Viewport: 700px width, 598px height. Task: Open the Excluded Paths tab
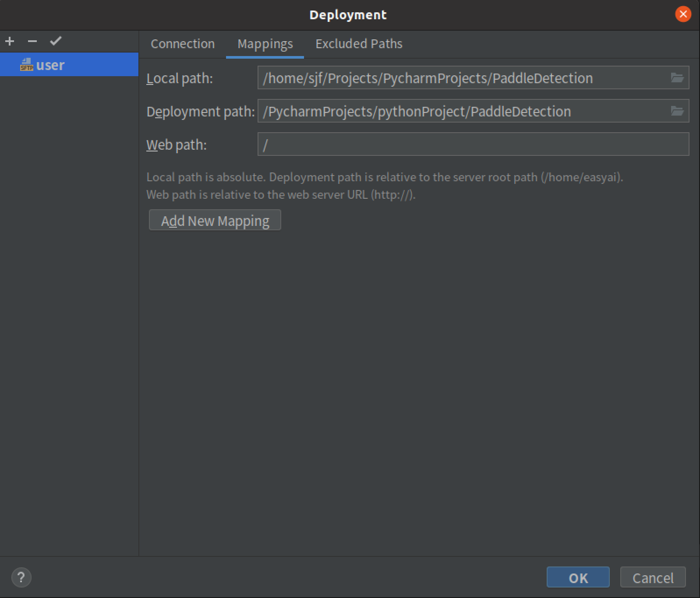(x=359, y=44)
